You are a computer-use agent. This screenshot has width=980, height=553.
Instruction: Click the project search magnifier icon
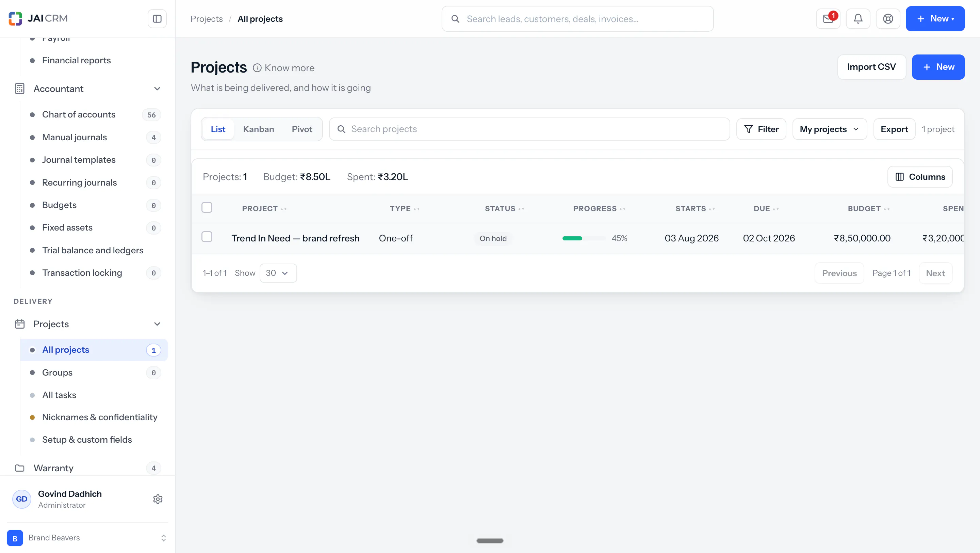(x=342, y=129)
